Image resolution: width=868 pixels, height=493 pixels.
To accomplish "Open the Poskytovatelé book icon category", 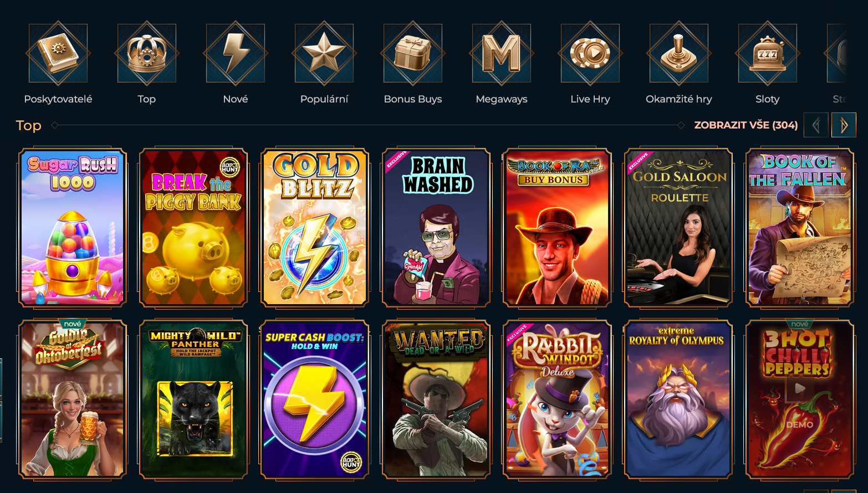I will point(58,54).
